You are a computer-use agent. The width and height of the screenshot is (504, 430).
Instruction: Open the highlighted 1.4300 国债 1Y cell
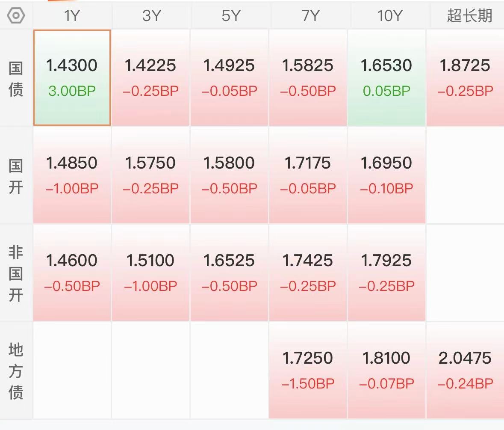click(x=72, y=77)
